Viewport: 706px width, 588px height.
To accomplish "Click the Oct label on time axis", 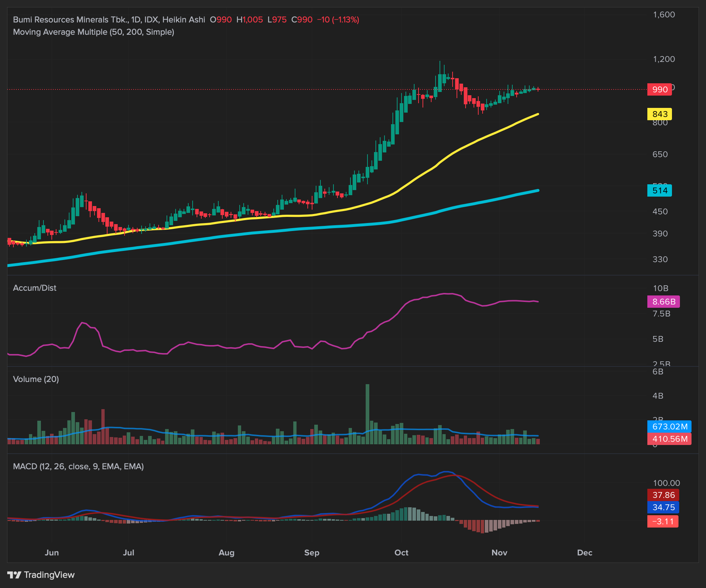I will (x=401, y=553).
